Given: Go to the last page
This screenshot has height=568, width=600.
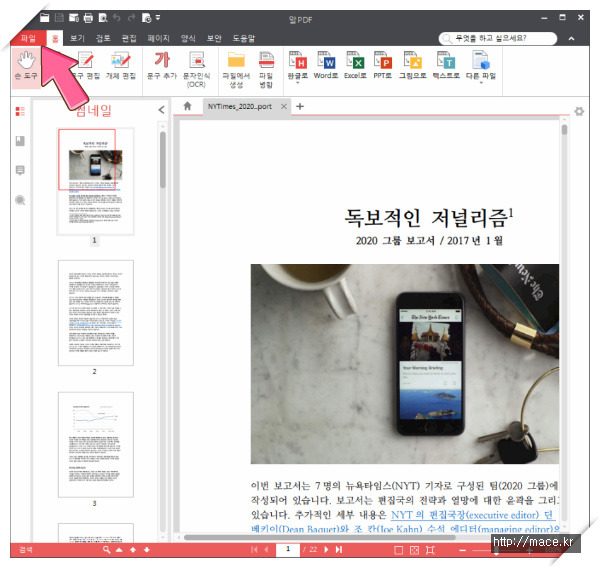Looking at the screenshot, I should [x=339, y=550].
